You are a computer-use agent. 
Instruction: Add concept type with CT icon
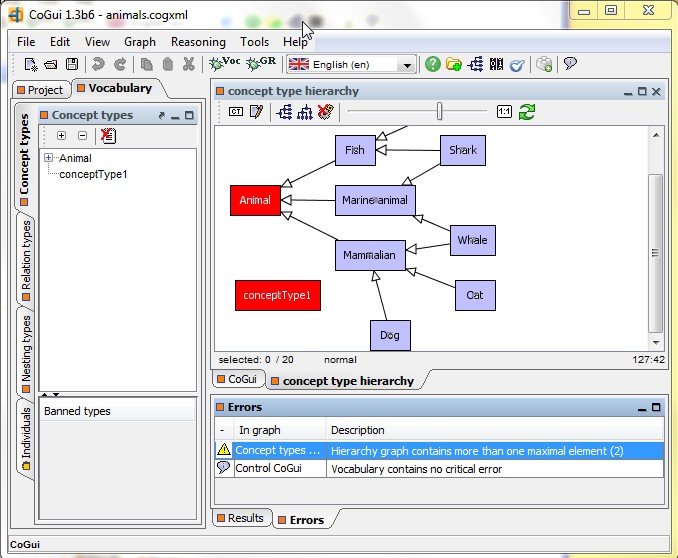[236, 112]
